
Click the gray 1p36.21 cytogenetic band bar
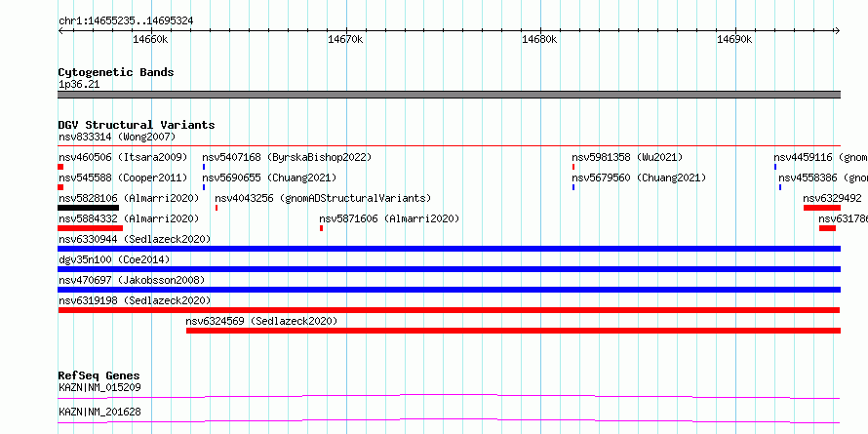tap(449, 95)
